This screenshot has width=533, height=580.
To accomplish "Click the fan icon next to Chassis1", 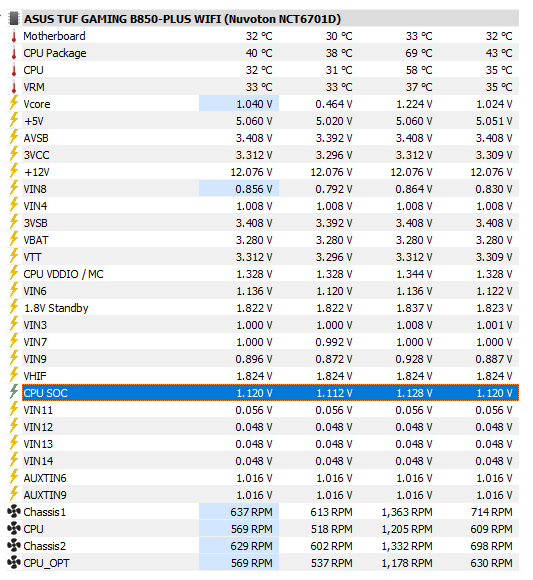I will 14,512.
